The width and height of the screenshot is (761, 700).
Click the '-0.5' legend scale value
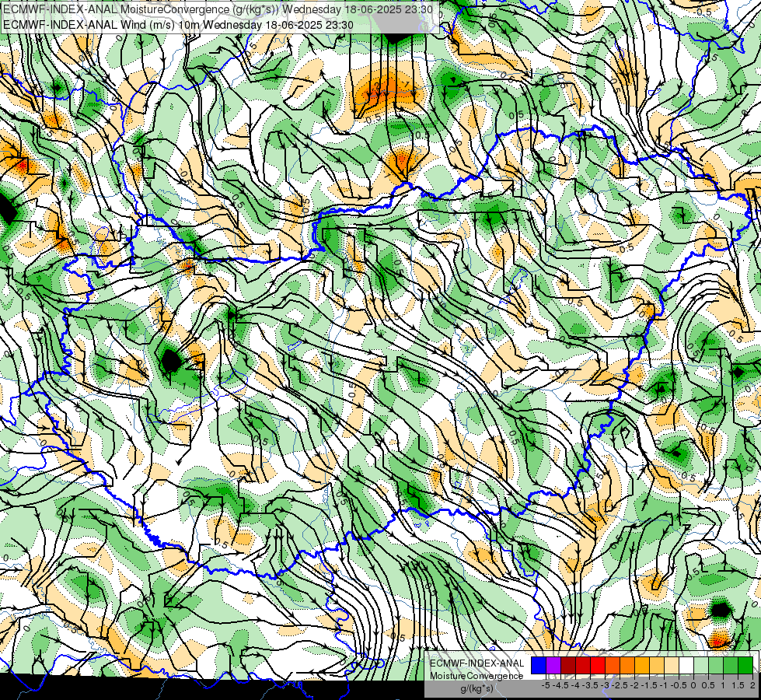click(x=679, y=685)
